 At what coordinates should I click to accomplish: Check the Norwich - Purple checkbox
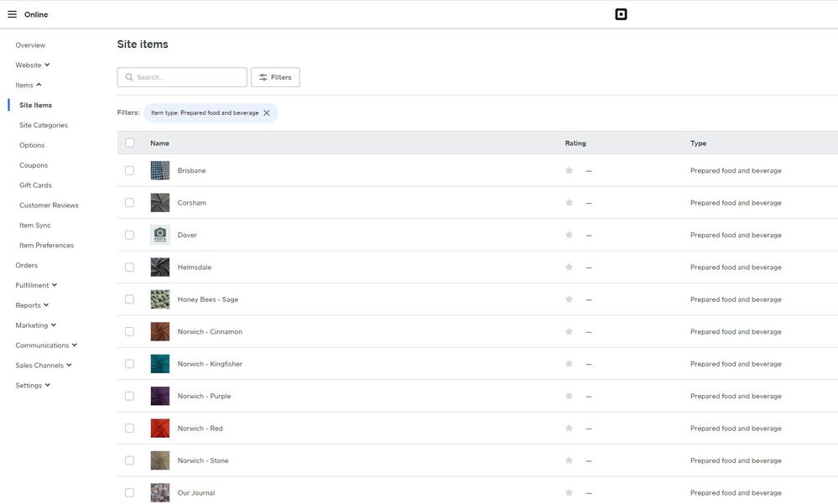[129, 396]
